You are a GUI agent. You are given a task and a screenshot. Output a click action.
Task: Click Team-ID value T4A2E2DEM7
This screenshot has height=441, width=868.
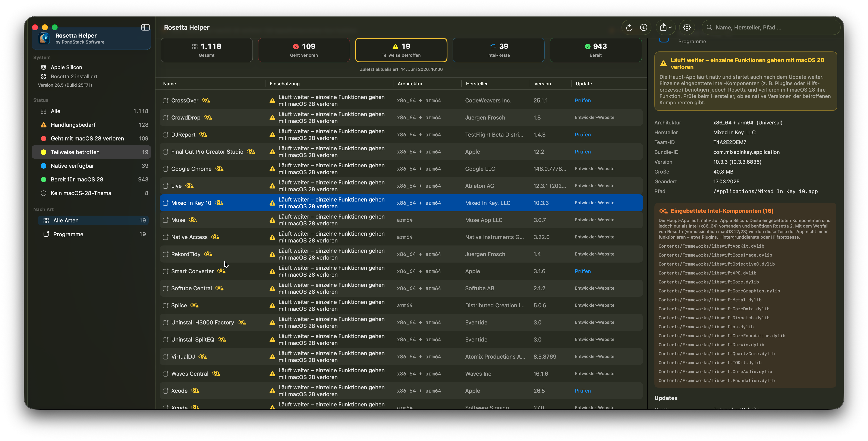730,142
